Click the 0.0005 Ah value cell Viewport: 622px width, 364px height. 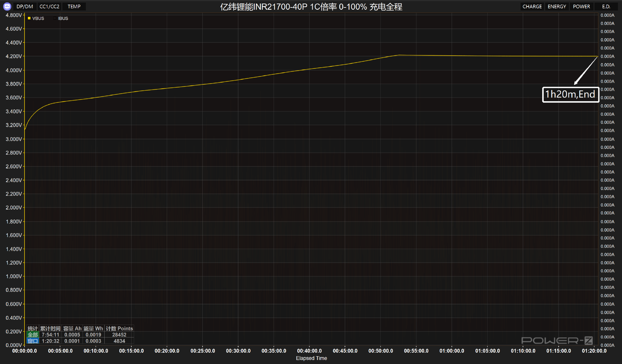[72, 335]
